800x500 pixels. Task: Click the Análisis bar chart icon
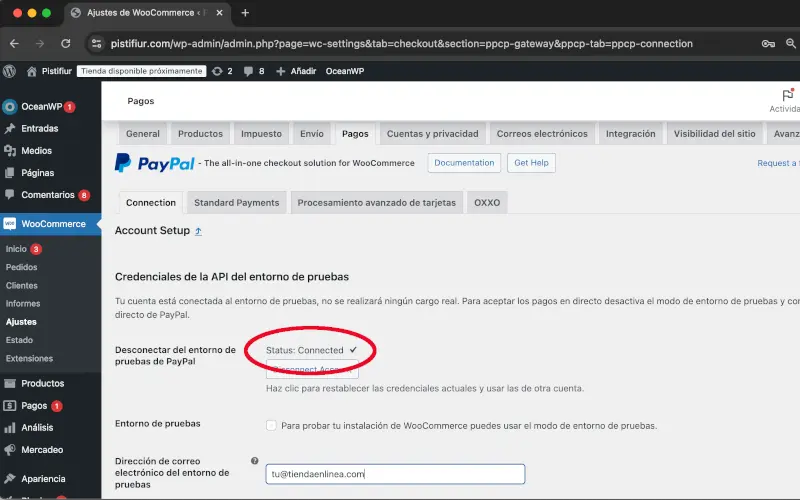10,428
